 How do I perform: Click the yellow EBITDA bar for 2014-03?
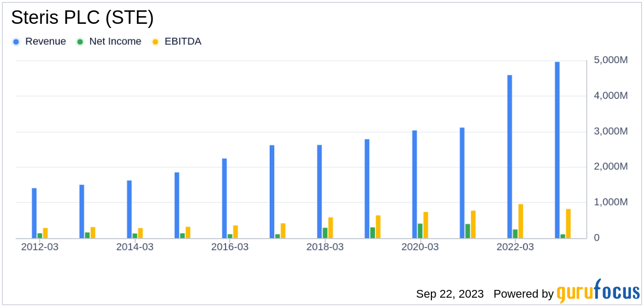coord(141,233)
